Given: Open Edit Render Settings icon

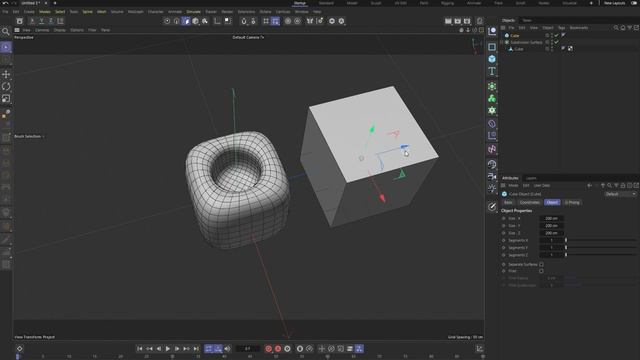Looking at the screenshot, I should 467,21.
